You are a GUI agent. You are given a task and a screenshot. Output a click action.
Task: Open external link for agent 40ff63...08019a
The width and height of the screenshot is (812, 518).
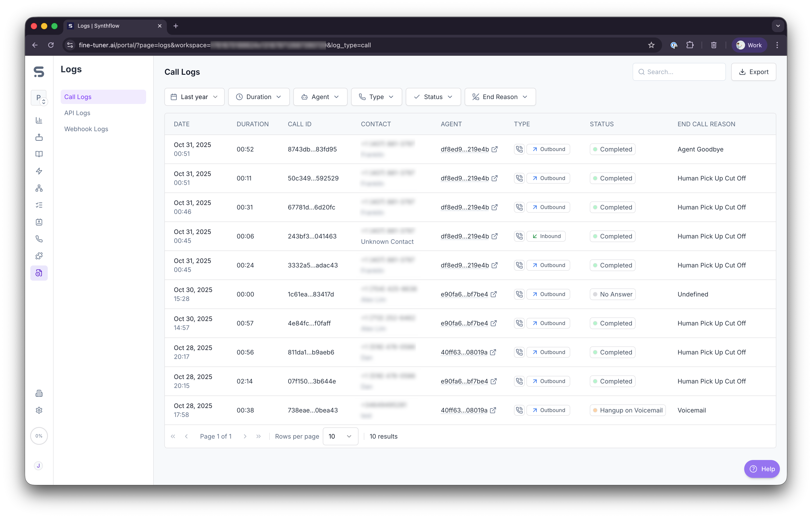[493, 352]
